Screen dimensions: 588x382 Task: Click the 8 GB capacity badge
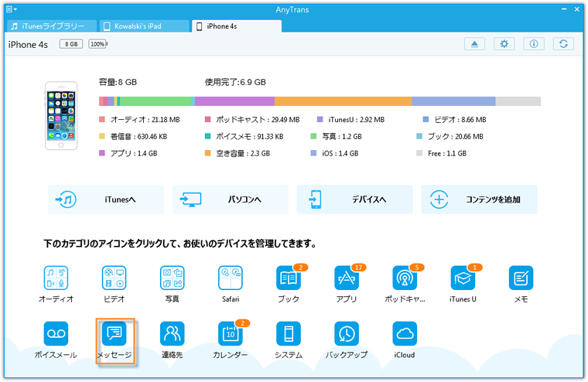click(71, 44)
